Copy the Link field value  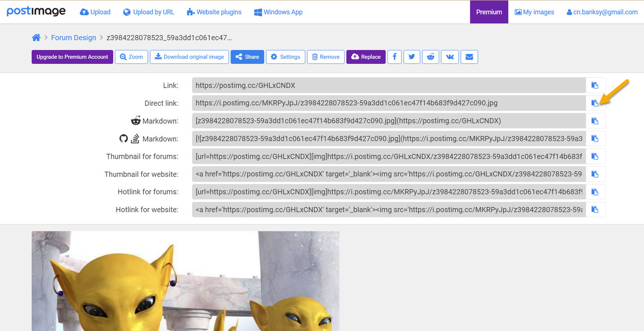[595, 86]
